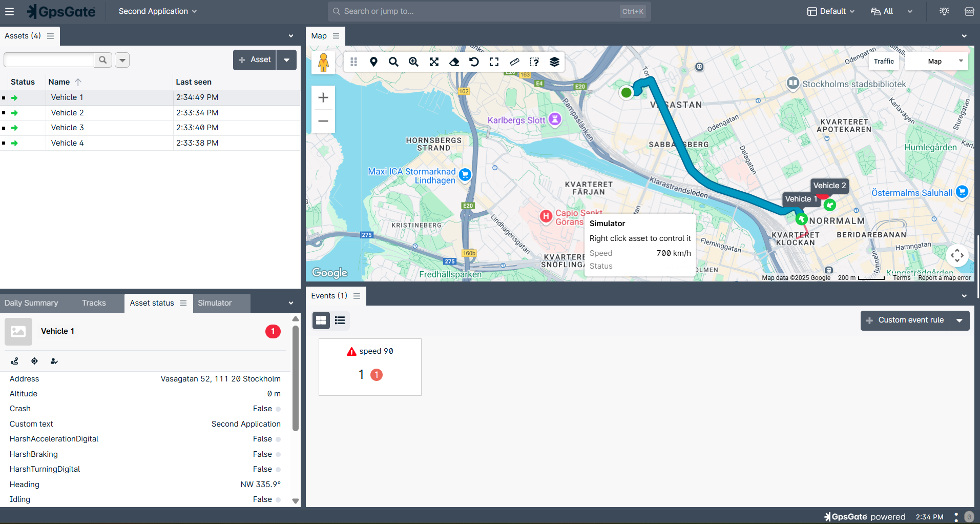Select Vehicle 2 row

[150, 113]
